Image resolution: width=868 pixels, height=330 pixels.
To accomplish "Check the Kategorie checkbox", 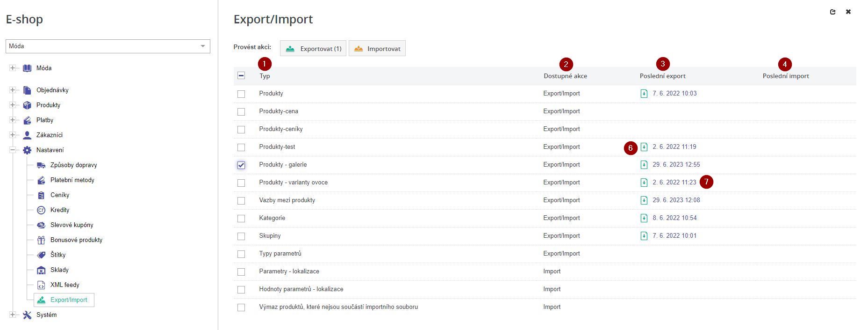I will tap(241, 219).
